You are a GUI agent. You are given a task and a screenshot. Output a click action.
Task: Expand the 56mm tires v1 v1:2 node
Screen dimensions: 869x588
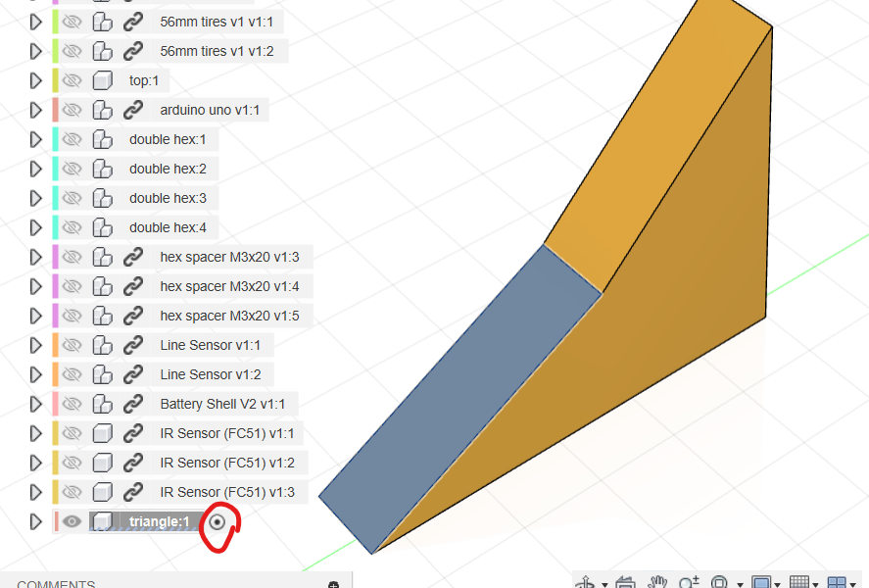click(x=36, y=51)
